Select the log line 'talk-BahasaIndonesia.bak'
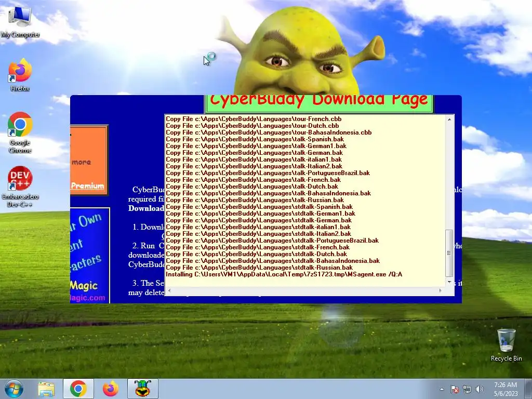Image resolution: width=532 pixels, height=399 pixels. point(269,193)
